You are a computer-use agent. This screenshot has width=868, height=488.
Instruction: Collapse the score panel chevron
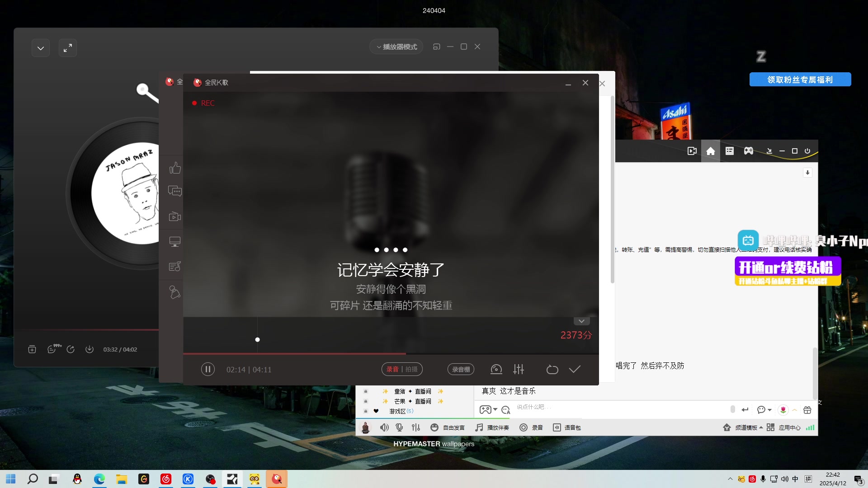(x=581, y=321)
